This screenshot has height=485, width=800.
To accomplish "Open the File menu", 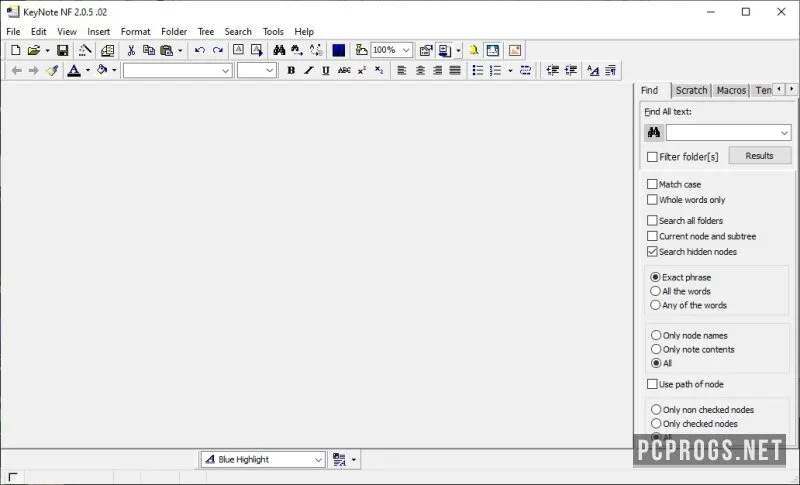I will click(13, 32).
